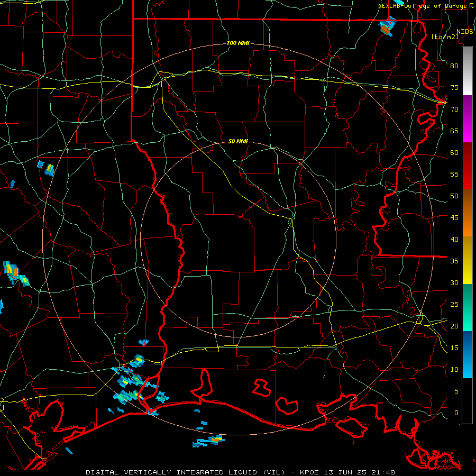Viewport: 476px width, 476px height.
Task: Click the scale value 80
Action: pyautogui.click(x=454, y=66)
